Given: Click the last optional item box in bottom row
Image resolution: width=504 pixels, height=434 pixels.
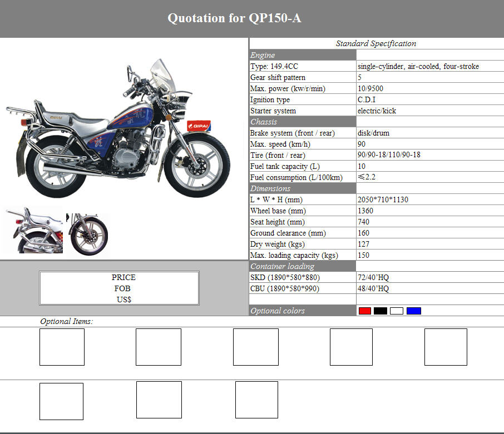Looking at the screenshot, I should (256, 400).
